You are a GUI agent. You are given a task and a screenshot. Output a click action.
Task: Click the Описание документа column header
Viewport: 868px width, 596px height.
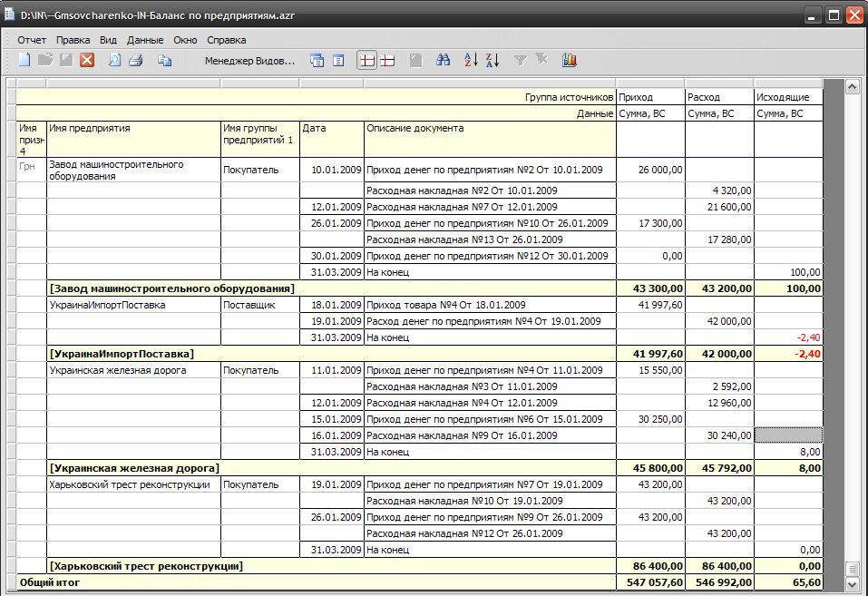click(490, 139)
